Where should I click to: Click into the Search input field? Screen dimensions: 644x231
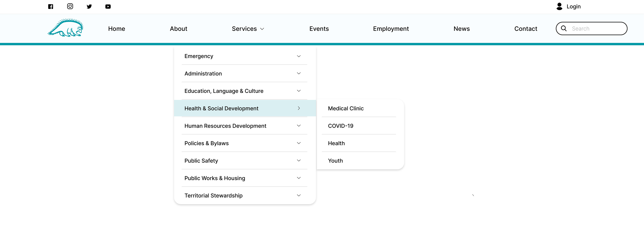click(x=596, y=29)
